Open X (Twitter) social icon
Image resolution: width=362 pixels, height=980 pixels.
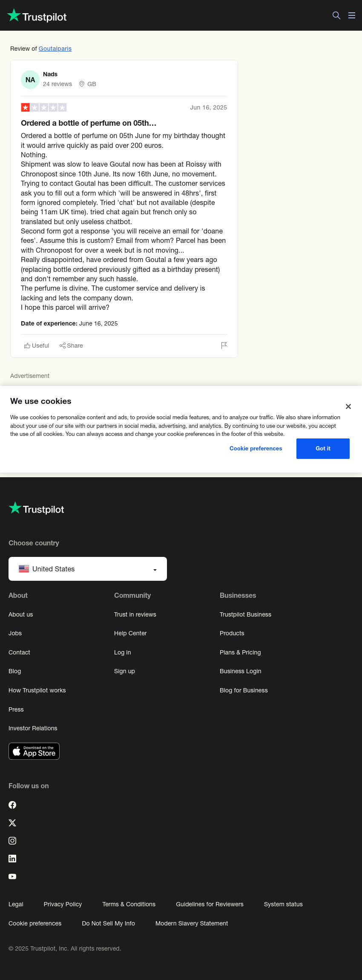(x=12, y=823)
